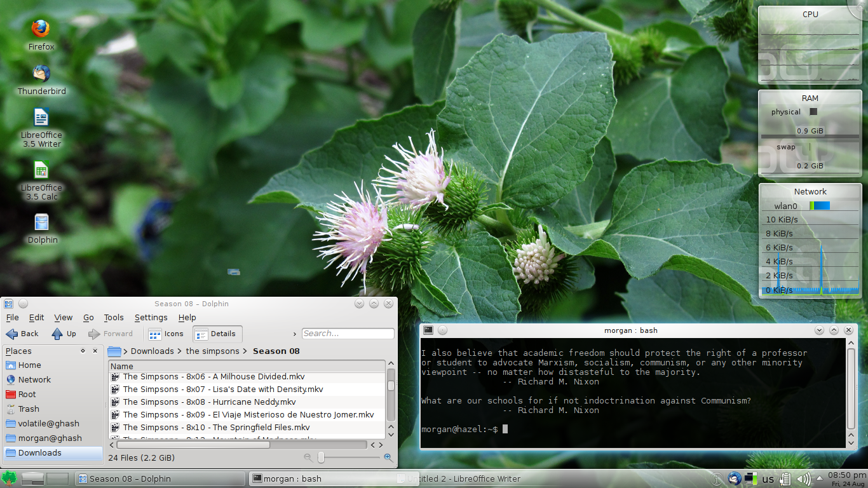The image size is (868, 488).
Task: Click the terminal window menu icon
Action: click(428, 330)
